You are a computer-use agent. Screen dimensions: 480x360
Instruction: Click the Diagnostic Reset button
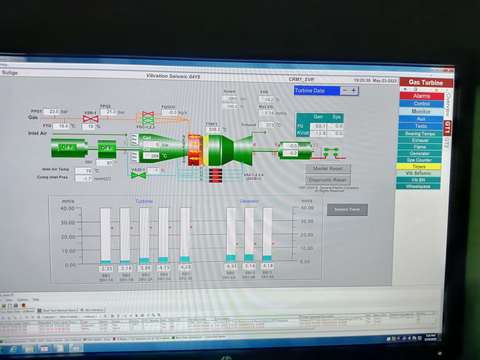tap(328, 180)
